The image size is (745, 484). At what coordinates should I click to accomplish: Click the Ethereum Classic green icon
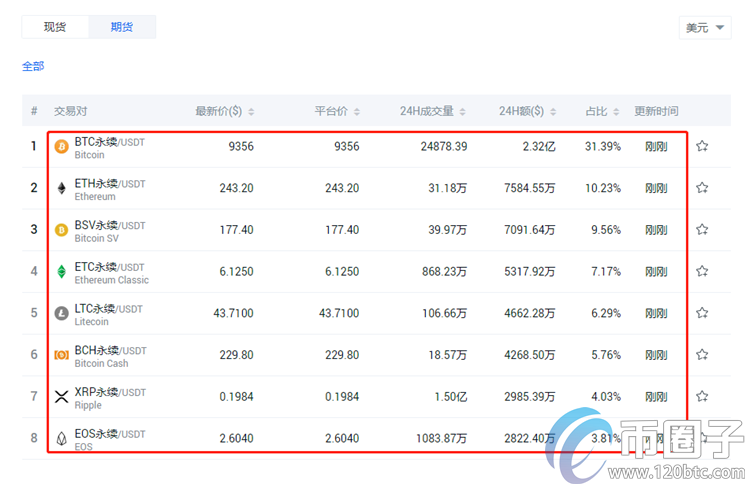click(x=61, y=272)
